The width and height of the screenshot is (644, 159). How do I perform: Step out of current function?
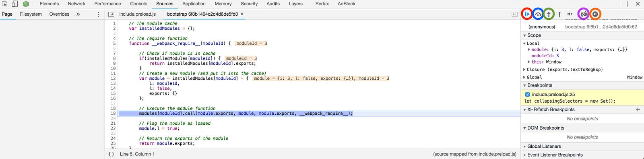(x=559, y=14)
